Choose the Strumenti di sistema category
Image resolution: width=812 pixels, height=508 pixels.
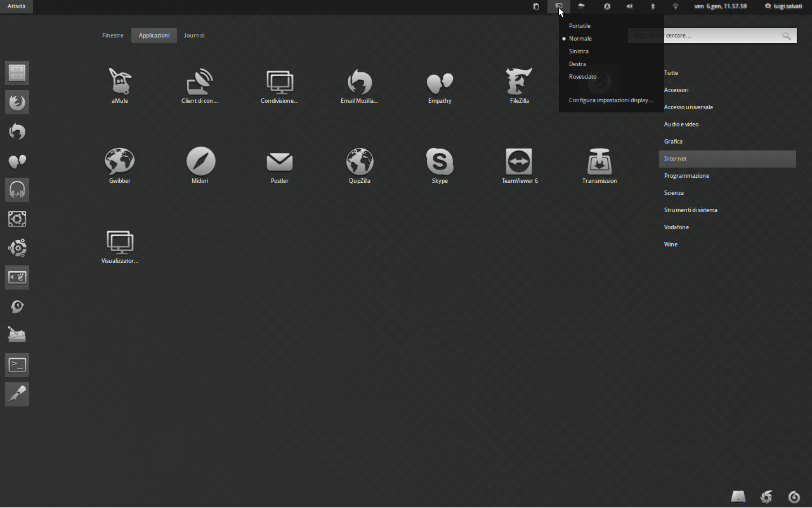coord(728,210)
